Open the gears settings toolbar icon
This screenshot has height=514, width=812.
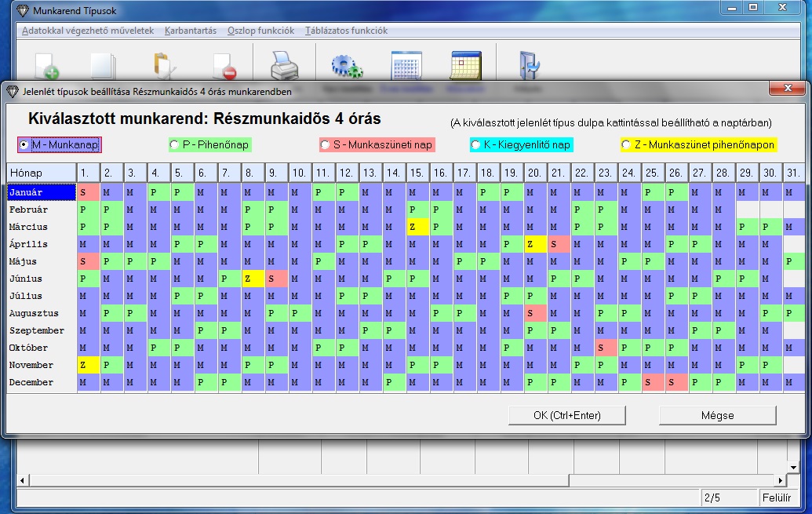pyautogui.click(x=346, y=66)
